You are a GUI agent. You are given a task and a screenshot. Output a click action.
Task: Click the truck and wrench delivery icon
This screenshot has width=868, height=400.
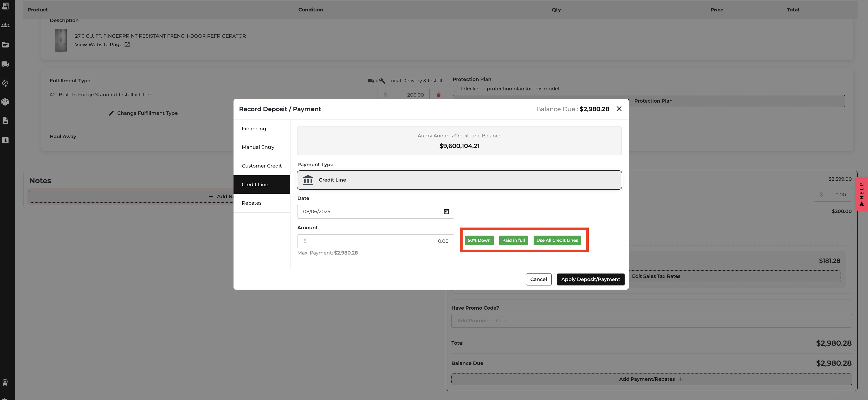point(376,81)
